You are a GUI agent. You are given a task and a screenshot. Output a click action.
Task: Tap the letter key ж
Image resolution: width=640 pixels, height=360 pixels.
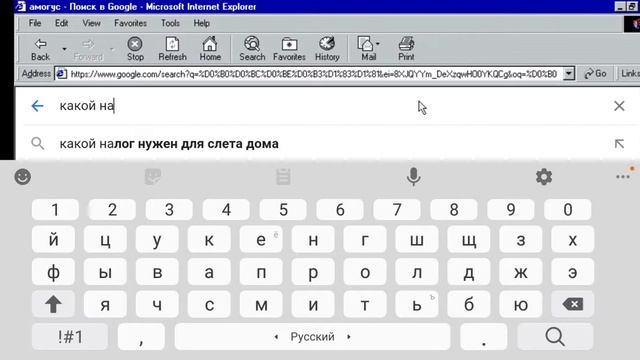click(x=521, y=272)
